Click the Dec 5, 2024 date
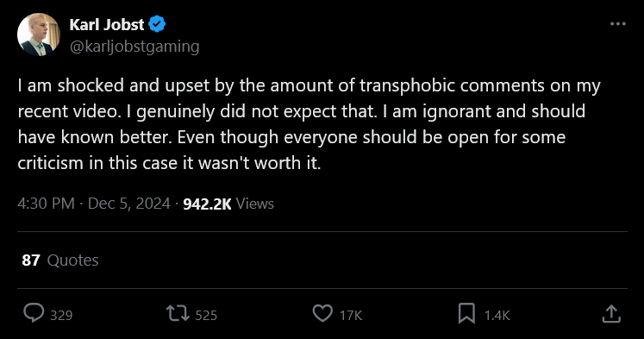The width and height of the screenshot is (644, 339). tap(129, 204)
